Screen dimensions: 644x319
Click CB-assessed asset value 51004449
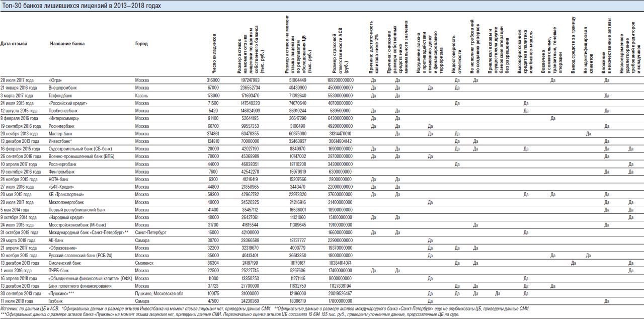pos(297,80)
